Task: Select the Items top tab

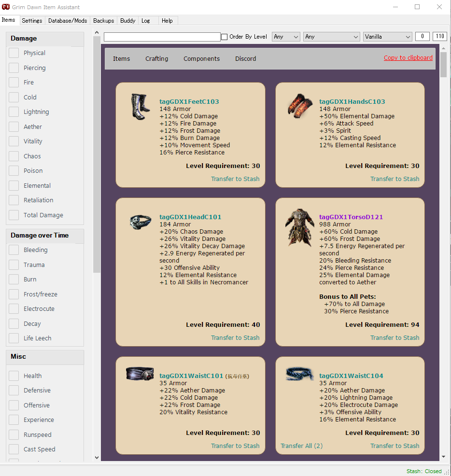Action: click(x=9, y=20)
